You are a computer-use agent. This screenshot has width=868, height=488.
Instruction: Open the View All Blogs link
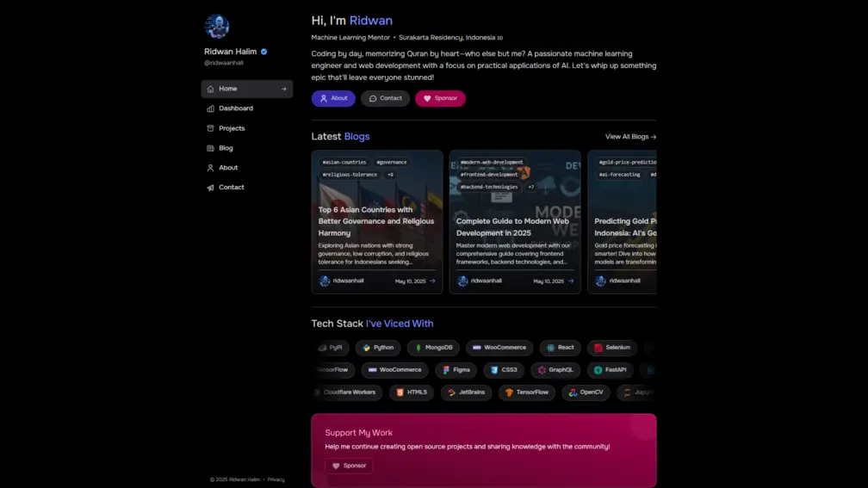[630, 137]
